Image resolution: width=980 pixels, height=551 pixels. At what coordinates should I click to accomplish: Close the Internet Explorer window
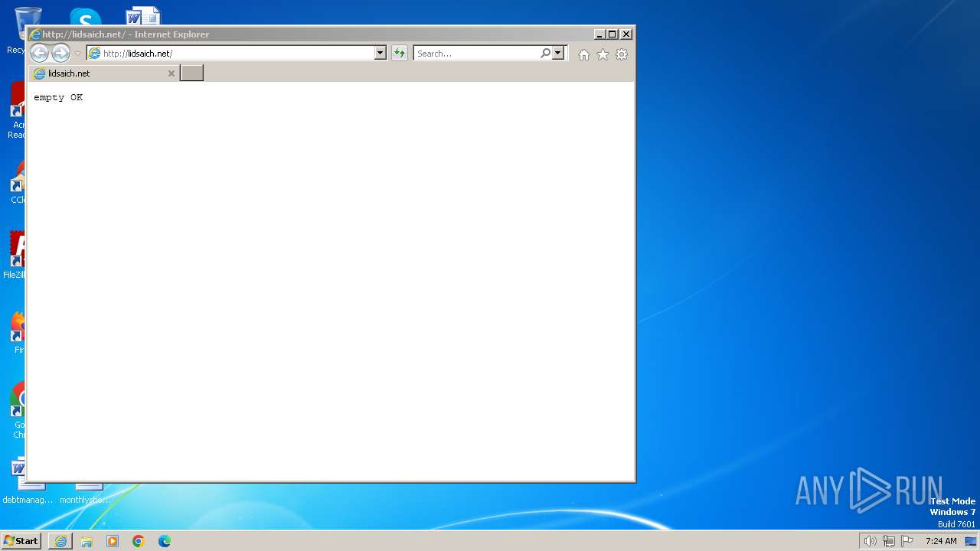(x=626, y=34)
